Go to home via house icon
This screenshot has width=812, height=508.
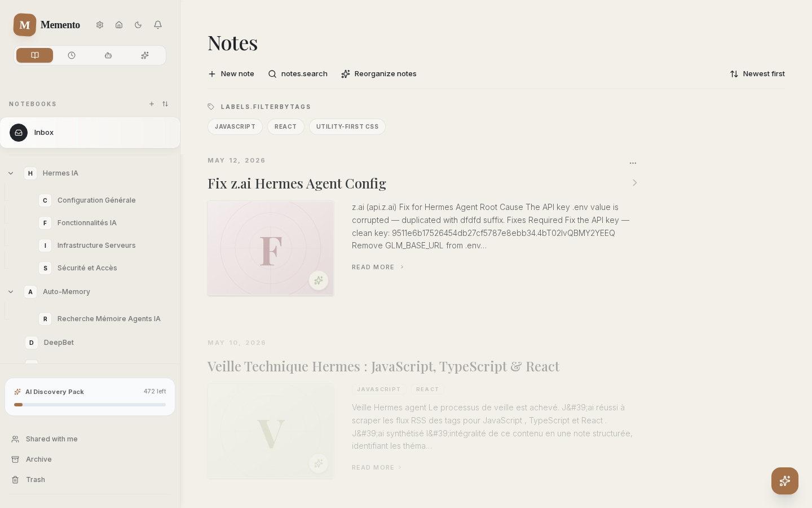coord(119,25)
